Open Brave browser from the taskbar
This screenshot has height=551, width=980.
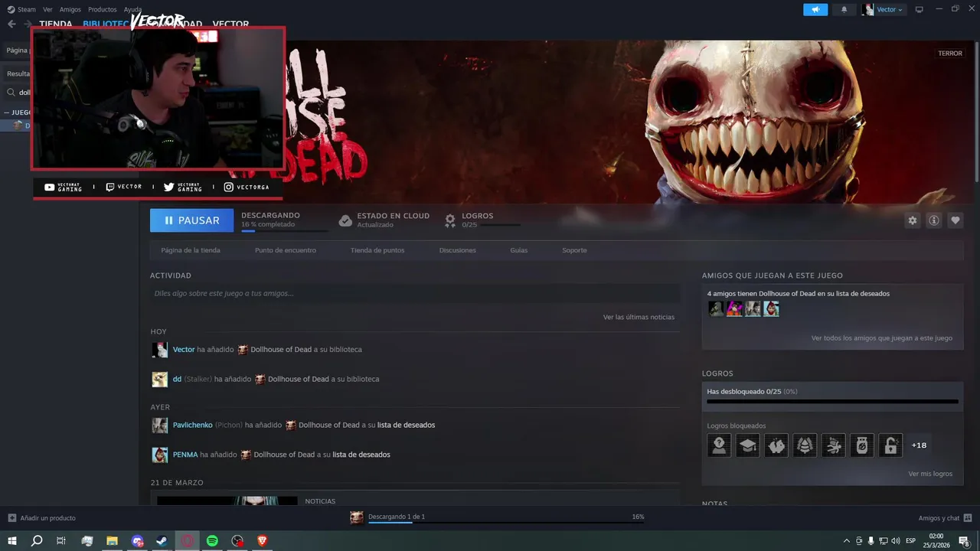point(263,541)
